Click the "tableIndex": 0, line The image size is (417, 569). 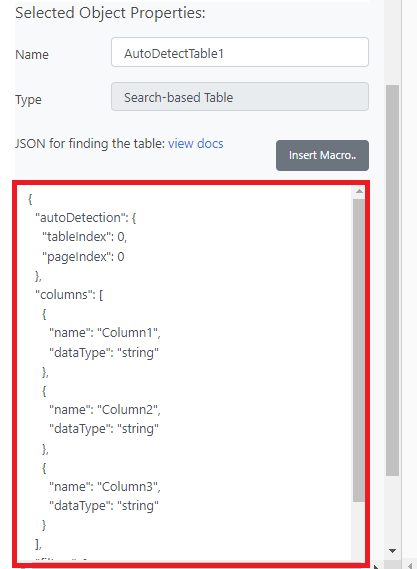pyautogui.click(x=84, y=237)
